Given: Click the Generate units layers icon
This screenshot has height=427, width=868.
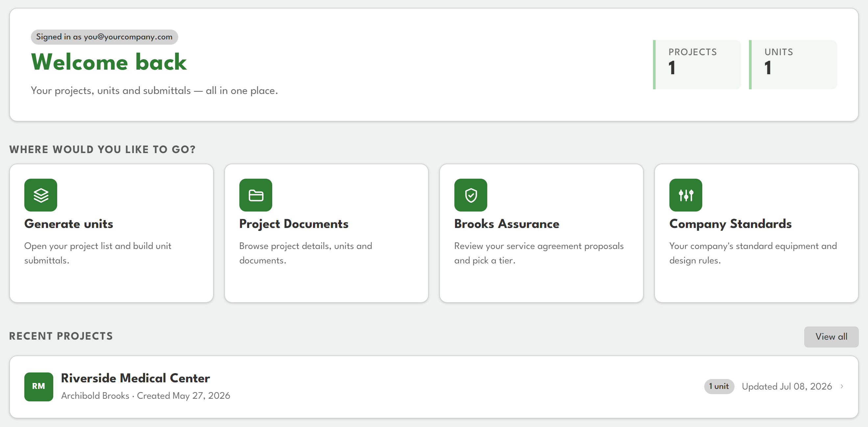Looking at the screenshot, I should [41, 195].
